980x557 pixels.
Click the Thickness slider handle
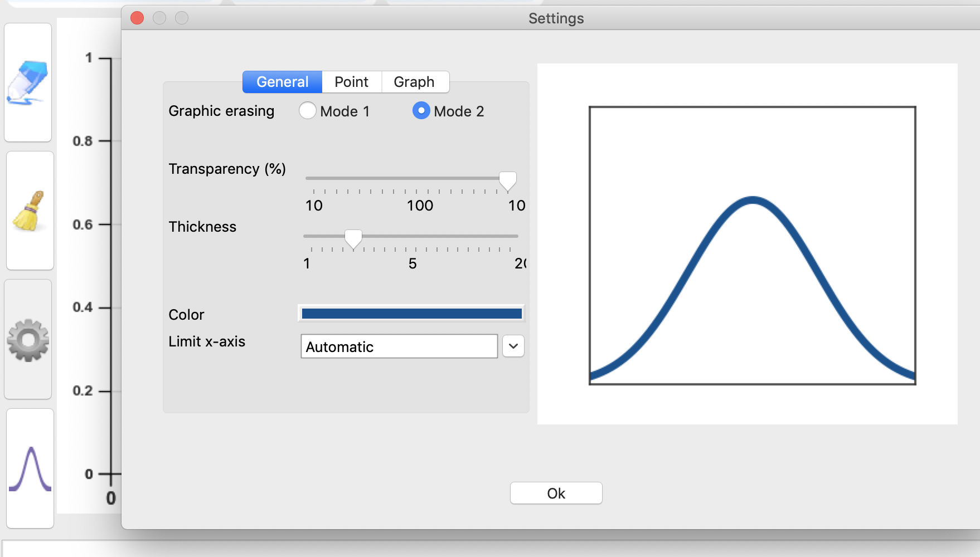[x=353, y=238]
